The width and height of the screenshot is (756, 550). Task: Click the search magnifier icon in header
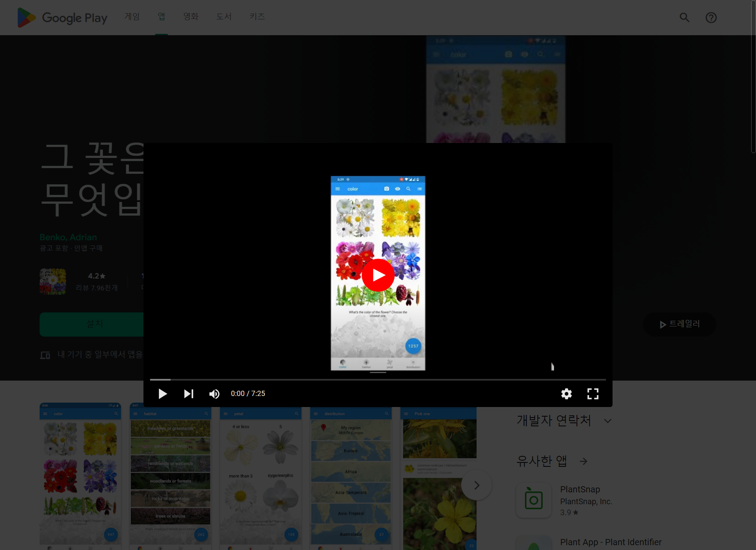pyautogui.click(x=684, y=18)
